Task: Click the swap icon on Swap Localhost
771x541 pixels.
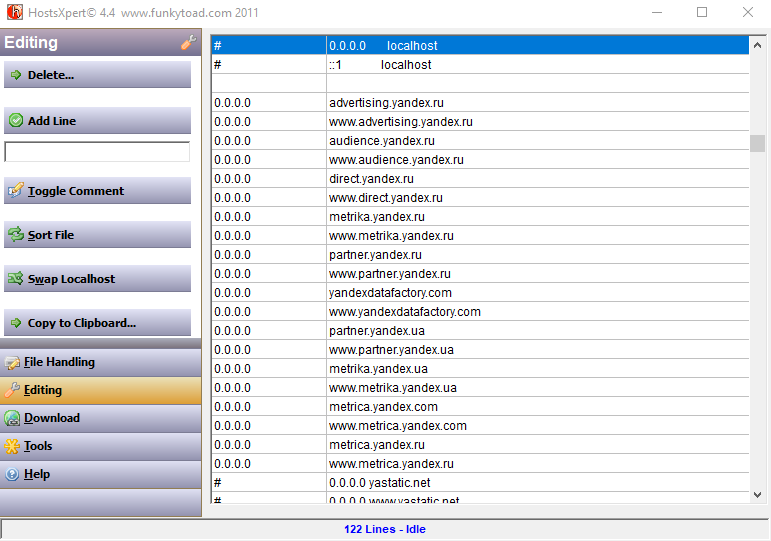Action: (x=16, y=278)
